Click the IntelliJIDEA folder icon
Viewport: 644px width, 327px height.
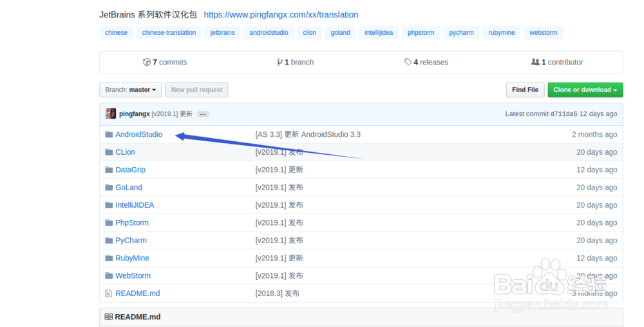(109, 205)
